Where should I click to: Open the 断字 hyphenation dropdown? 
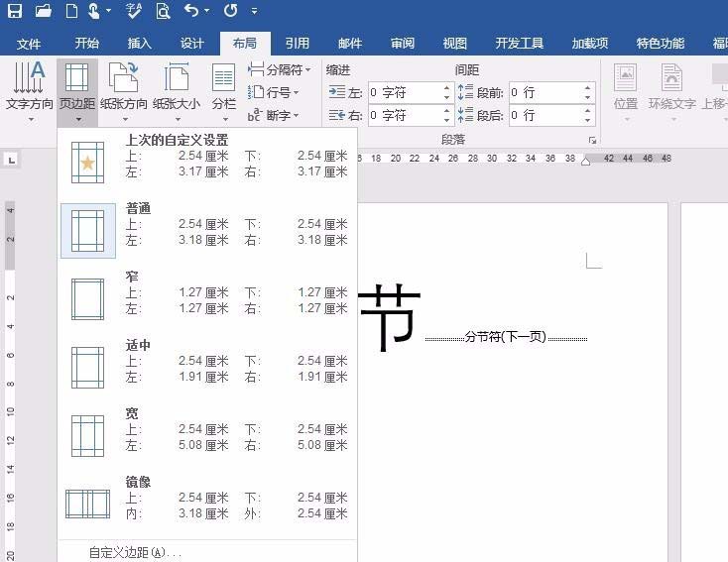click(x=273, y=115)
